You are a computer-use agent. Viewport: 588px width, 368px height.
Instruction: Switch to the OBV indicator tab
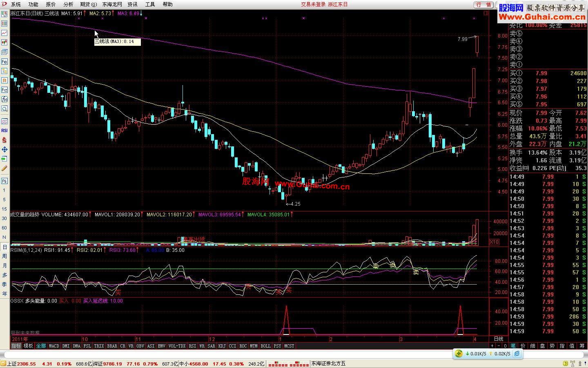[140, 346]
